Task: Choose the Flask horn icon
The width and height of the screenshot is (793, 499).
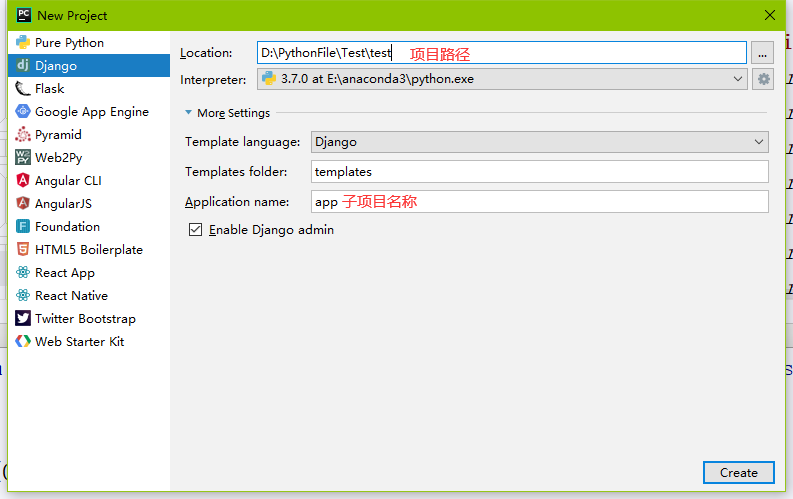Action: click(x=23, y=88)
